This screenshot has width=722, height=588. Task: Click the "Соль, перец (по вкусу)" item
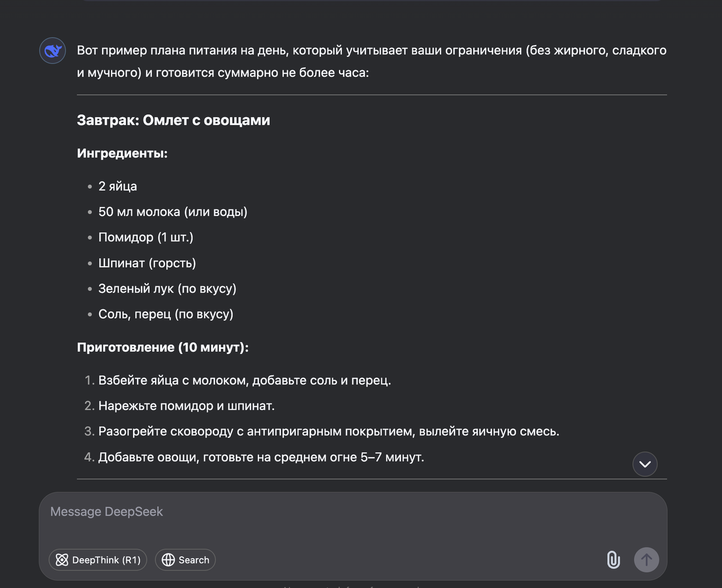tap(166, 314)
